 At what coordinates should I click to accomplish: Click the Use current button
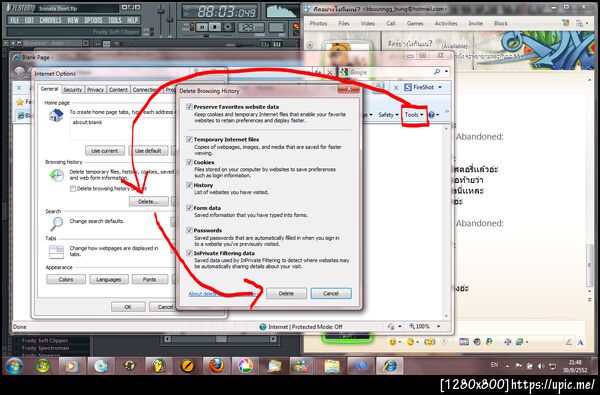pyautogui.click(x=104, y=151)
